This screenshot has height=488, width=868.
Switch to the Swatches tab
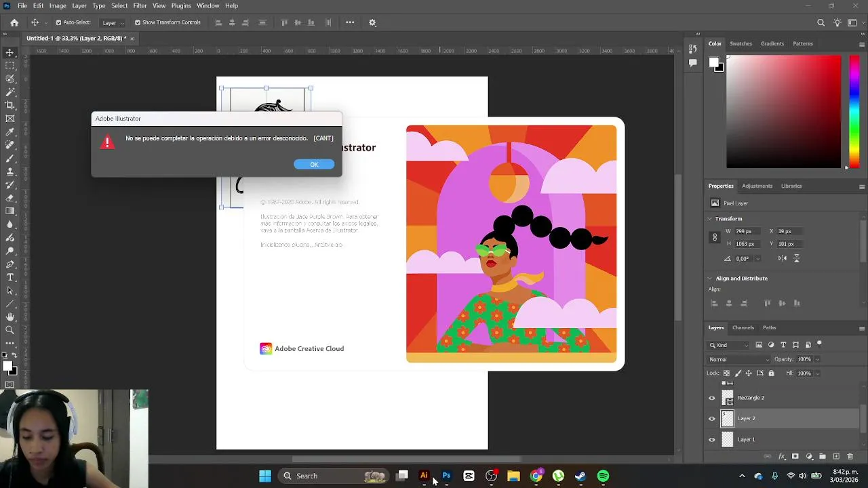pyautogui.click(x=741, y=43)
